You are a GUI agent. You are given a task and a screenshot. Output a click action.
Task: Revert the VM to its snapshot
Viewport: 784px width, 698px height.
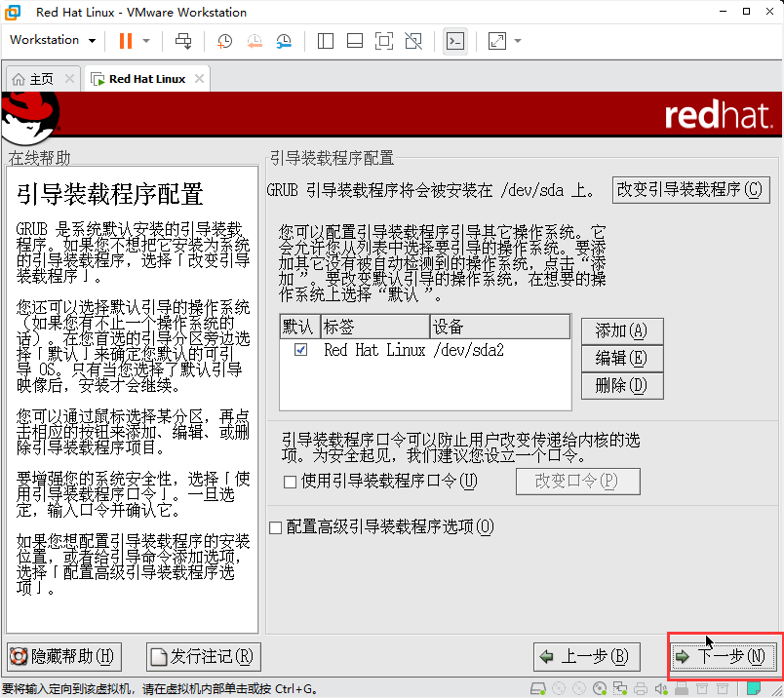tap(255, 40)
